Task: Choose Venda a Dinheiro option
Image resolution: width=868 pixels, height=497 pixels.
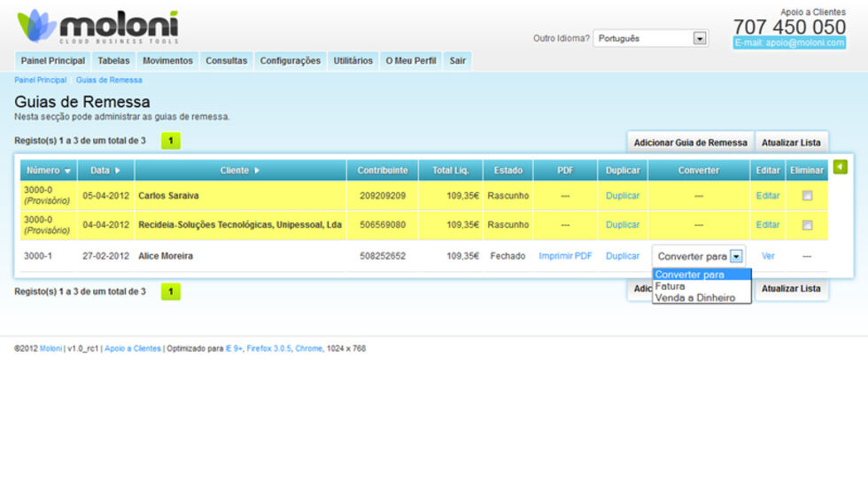Action: point(695,298)
